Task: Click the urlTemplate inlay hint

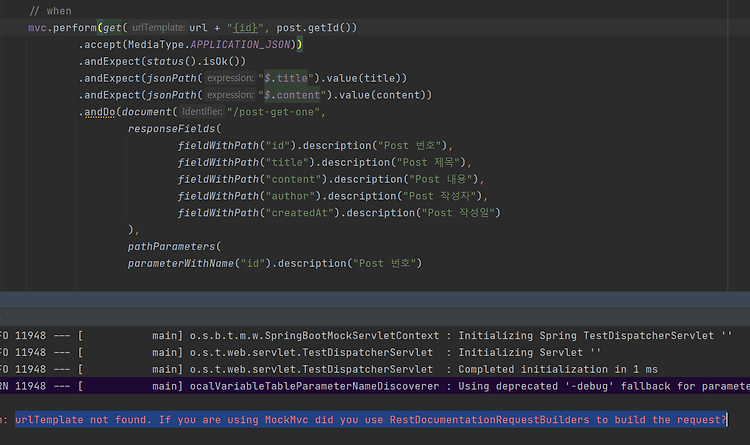Action: pos(158,27)
